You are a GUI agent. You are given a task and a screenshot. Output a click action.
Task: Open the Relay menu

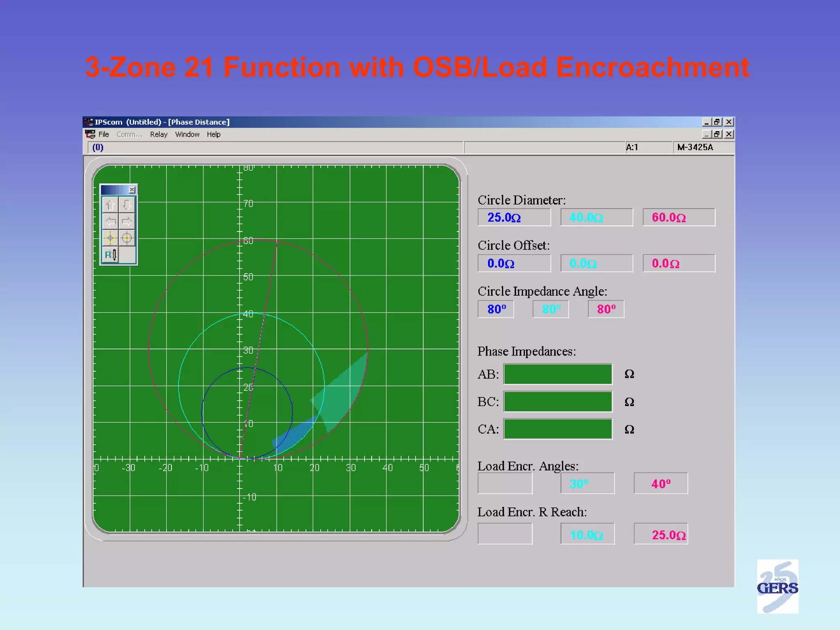coord(159,134)
